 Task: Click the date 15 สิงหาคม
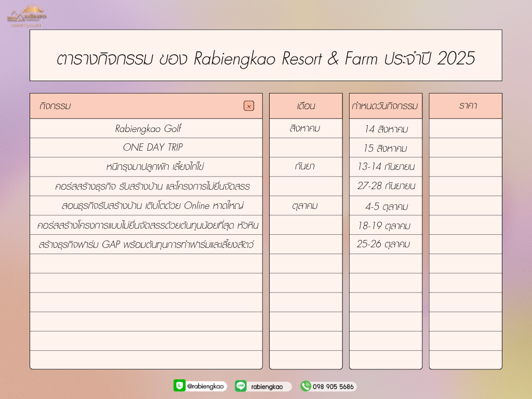click(386, 148)
